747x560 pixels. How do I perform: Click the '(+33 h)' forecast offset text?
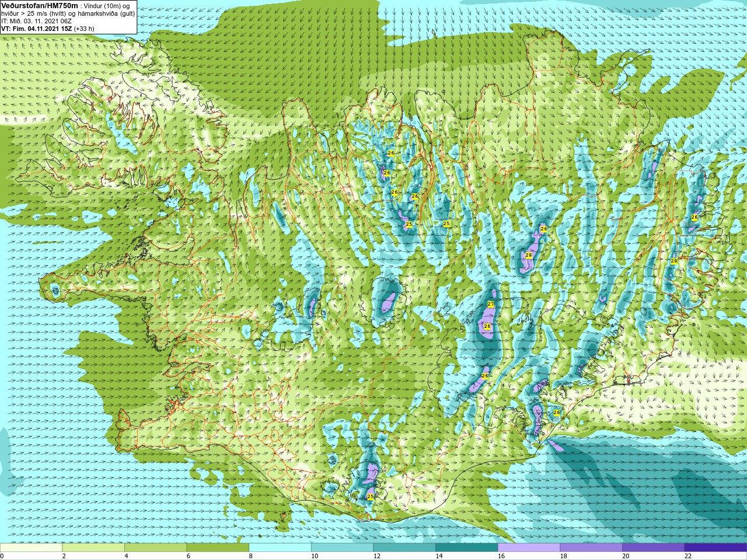(x=83, y=28)
